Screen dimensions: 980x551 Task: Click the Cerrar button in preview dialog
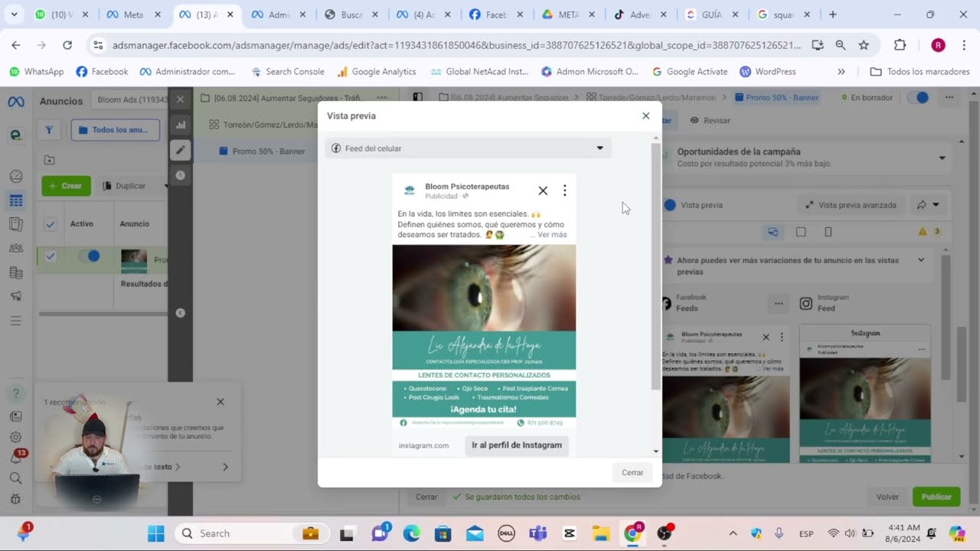[632, 473]
